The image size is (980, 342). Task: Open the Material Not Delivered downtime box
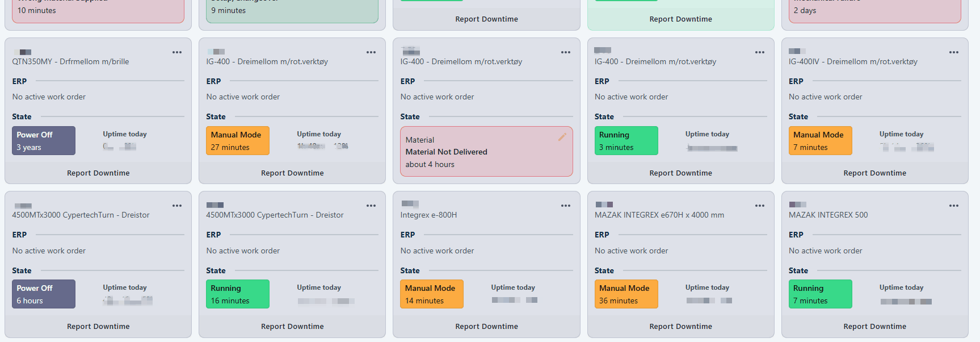(477, 152)
